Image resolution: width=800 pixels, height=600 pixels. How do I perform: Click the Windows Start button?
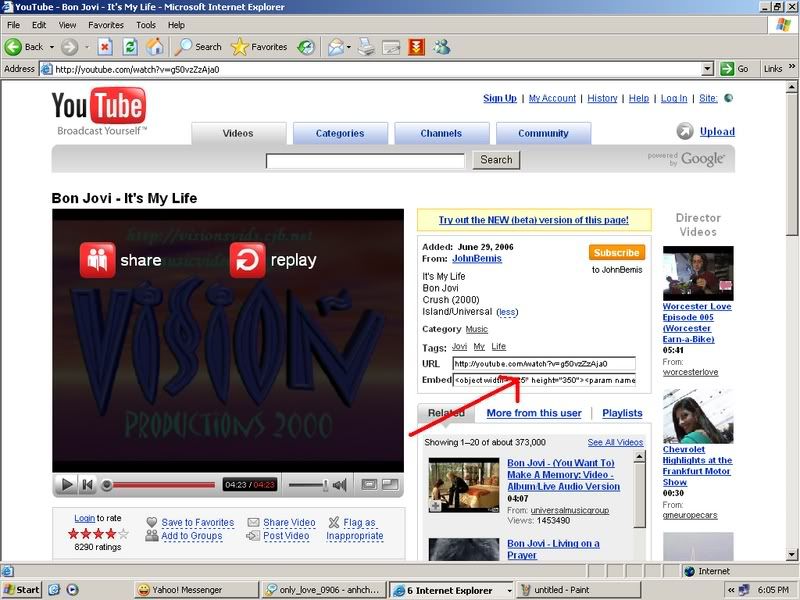point(21,590)
